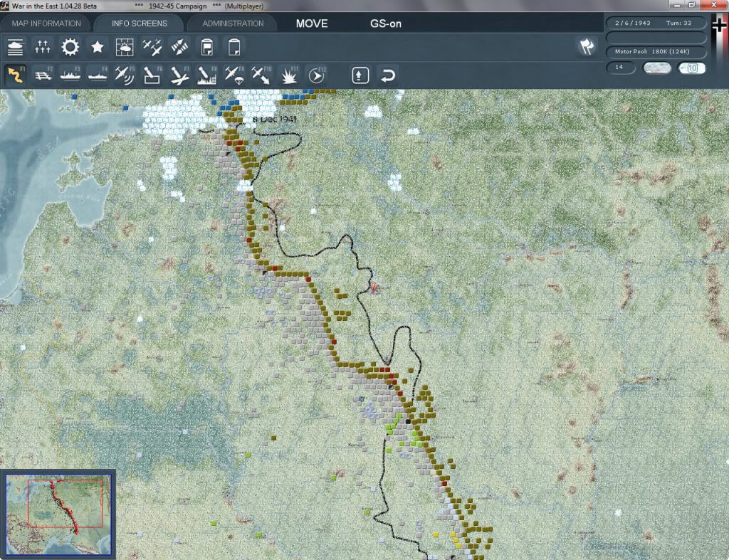The width and height of the screenshot is (729, 560).
Task: Click the GS-on ground support toggle
Action: [385, 23]
